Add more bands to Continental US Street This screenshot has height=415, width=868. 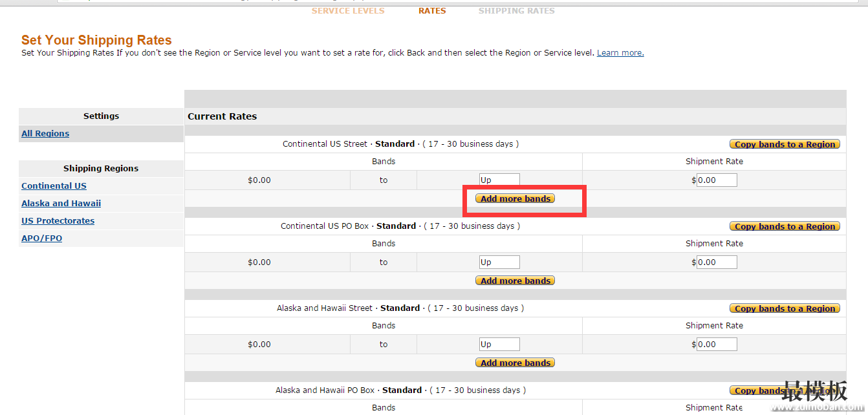515,198
